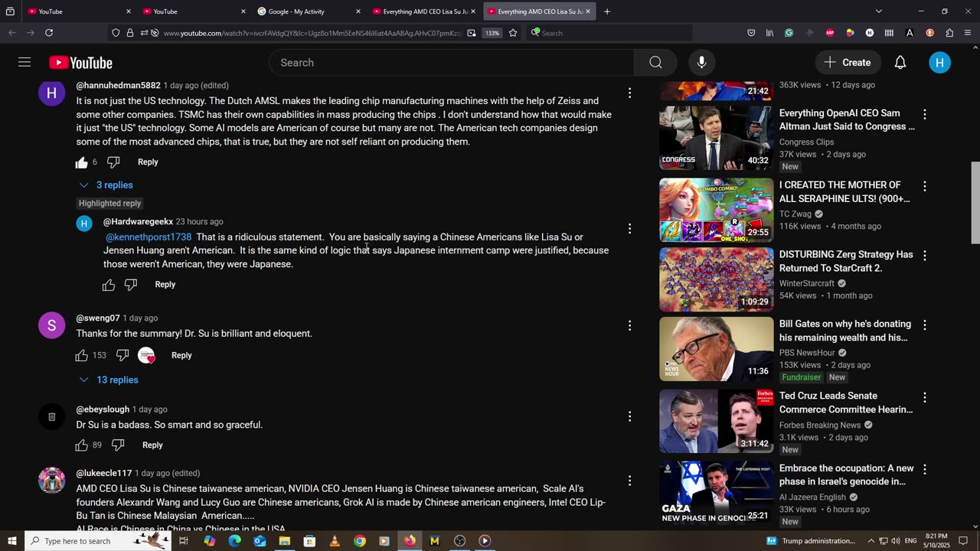The image size is (980, 551).
Task: Open zoom level 133% indicator
Action: click(x=492, y=33)
